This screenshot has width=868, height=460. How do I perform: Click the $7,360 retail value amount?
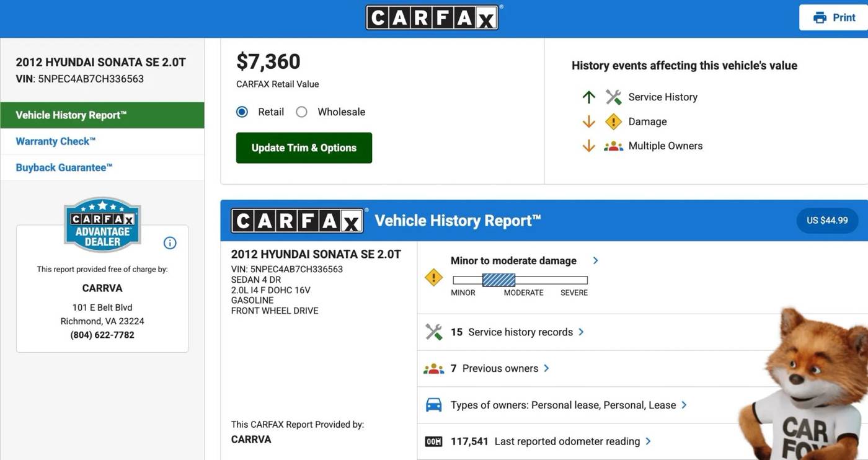coord(268,61)
